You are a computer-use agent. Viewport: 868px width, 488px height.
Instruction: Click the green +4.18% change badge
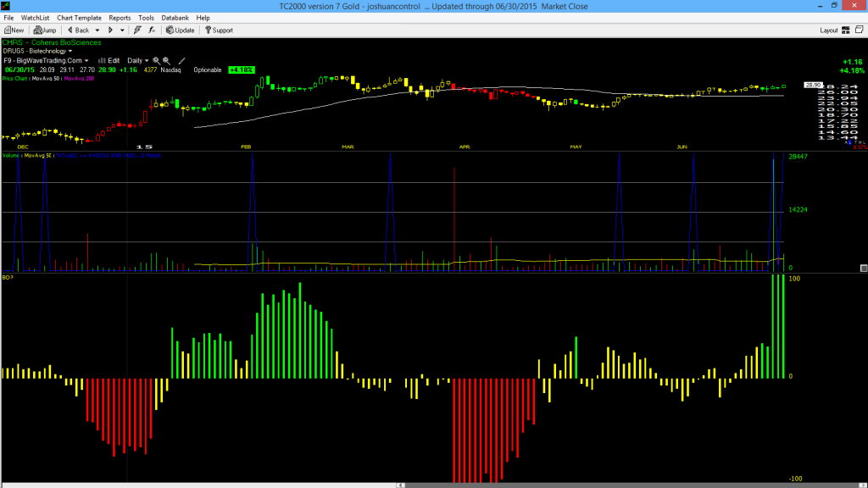242,70
